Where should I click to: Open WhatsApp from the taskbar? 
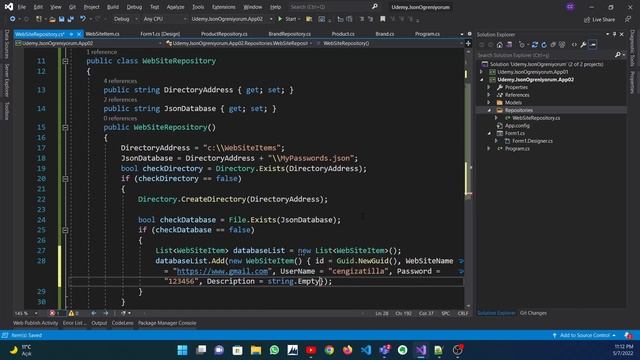pos(274,350)
